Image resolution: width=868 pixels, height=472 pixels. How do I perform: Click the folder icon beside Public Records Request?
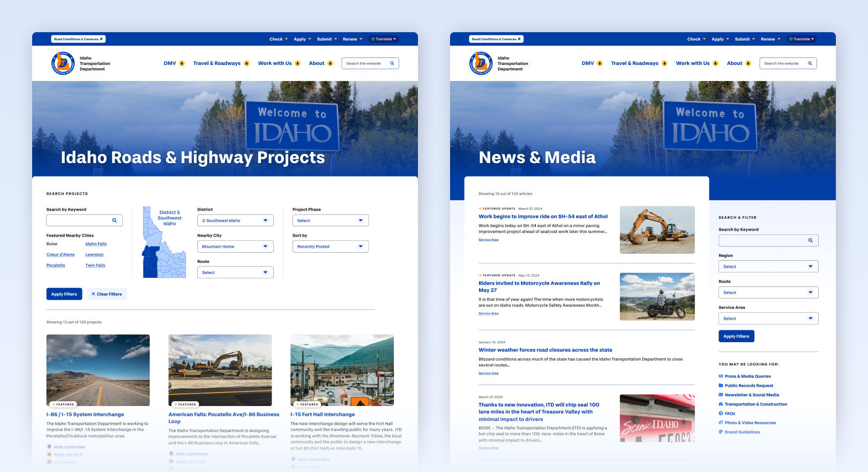point(721,386)
